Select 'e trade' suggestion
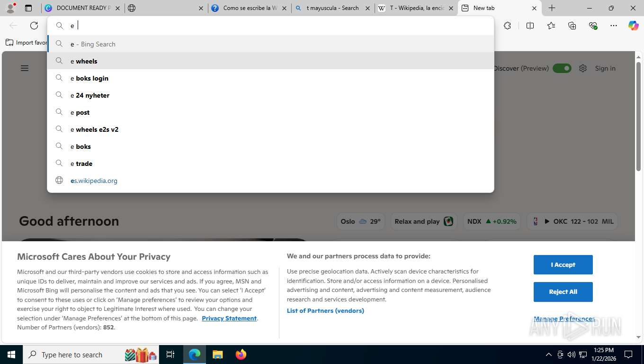Screen dimensions: 644x364 (270, 164)
